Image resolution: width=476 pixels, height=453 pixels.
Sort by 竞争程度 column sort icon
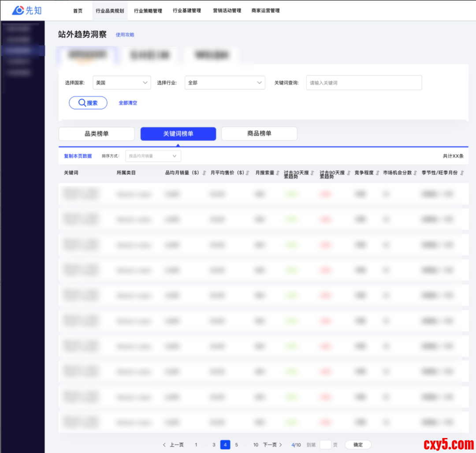point(377,173)
